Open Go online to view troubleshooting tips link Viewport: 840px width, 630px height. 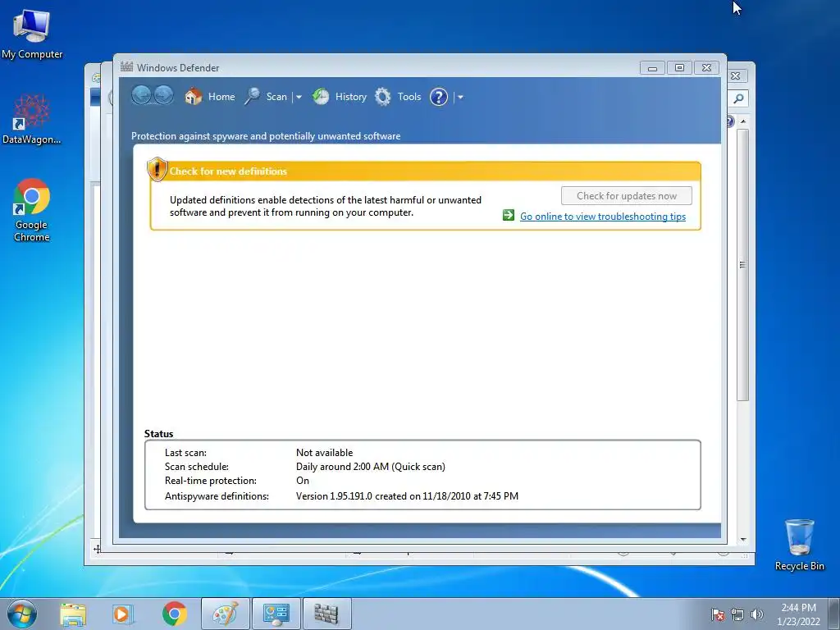point(603,217)
